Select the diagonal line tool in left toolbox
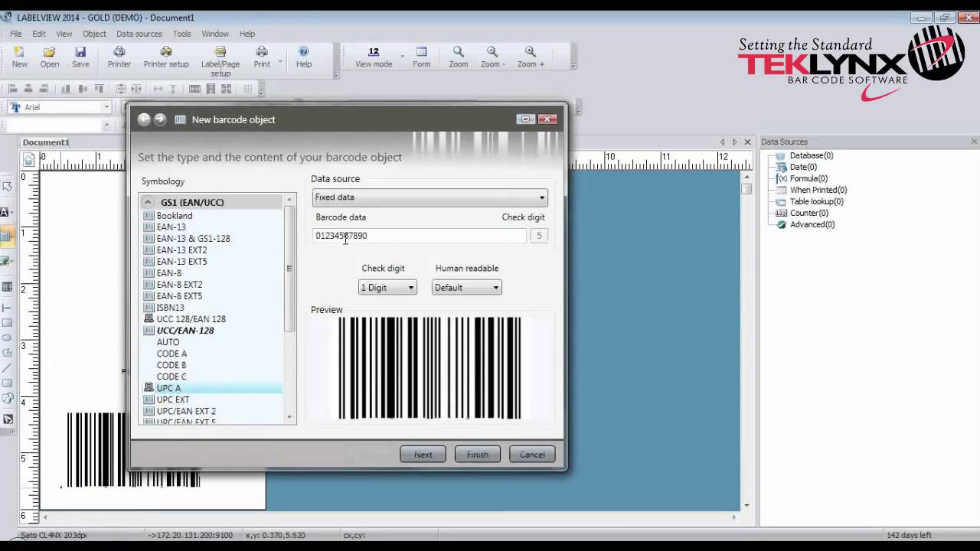This screenshot has width=980, height=551. tap(7, 368)
